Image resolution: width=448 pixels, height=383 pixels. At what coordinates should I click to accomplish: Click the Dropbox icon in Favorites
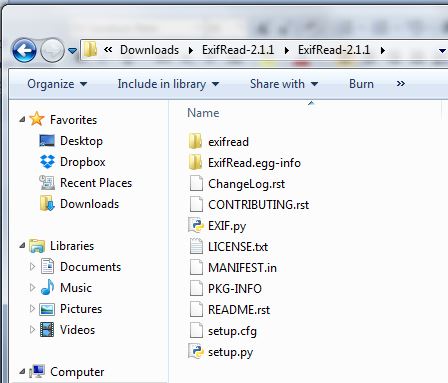click(47, 162)
